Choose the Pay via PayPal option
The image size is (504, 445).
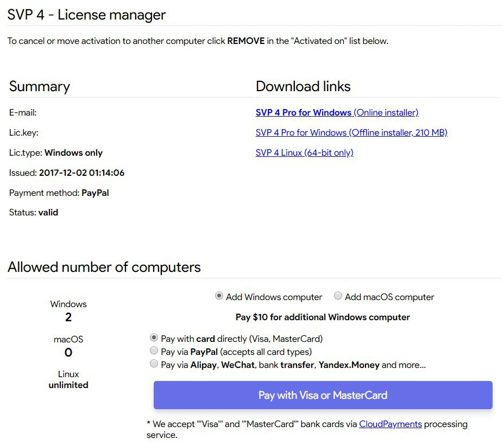154,352
